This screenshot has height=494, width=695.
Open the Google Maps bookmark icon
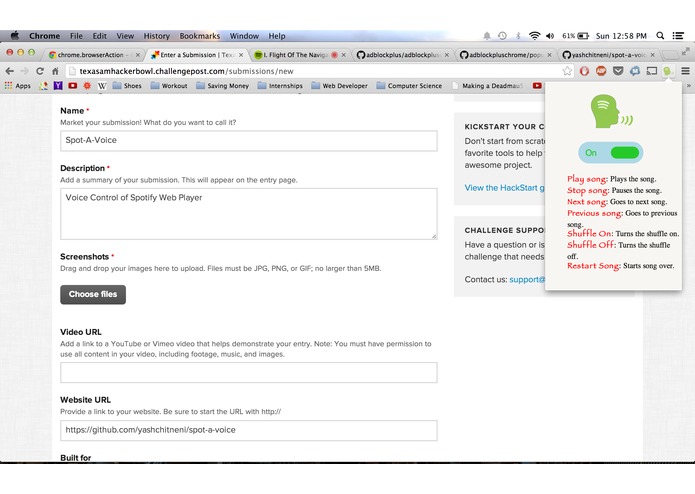coord(43,86)
